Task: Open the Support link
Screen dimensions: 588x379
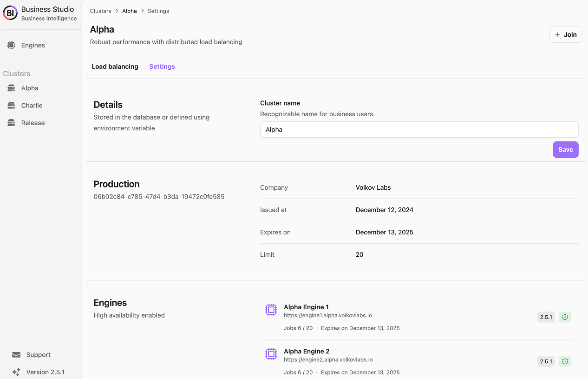Action: (38, 355)
